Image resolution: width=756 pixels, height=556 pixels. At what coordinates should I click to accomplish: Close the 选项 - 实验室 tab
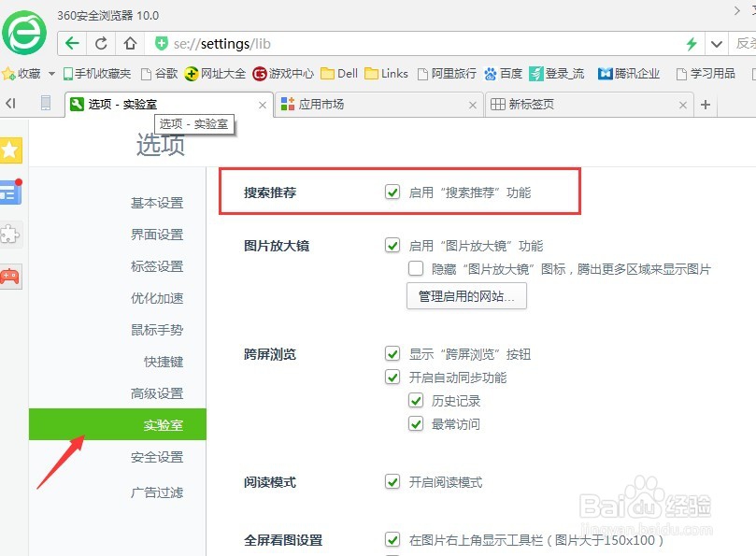263,105
